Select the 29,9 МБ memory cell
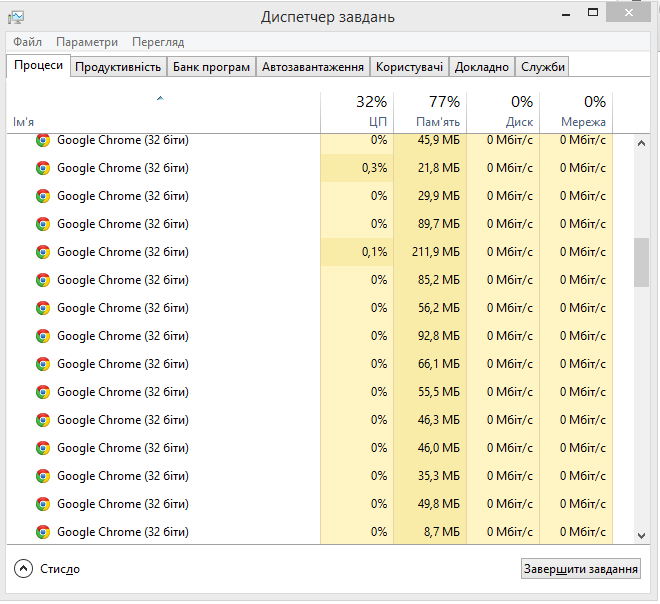Image resolution: width=660 pixels, height=604 pixels. (430, 196)
